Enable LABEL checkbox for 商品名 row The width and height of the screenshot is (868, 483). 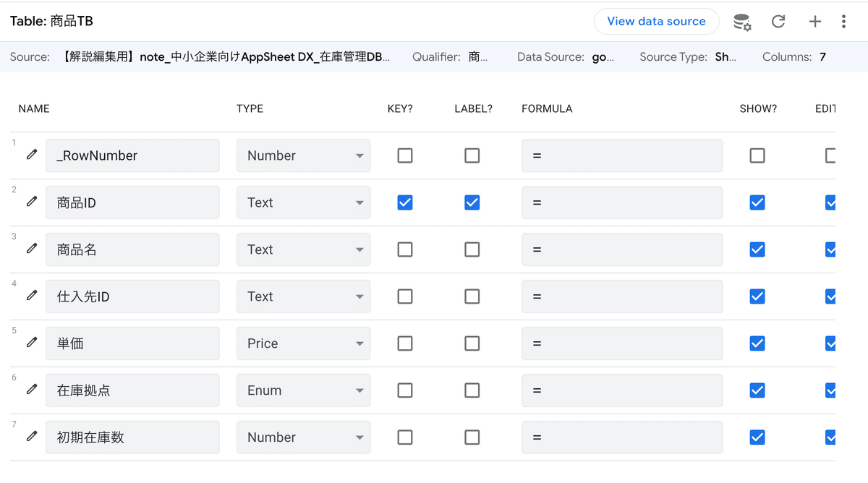[472, 249]
